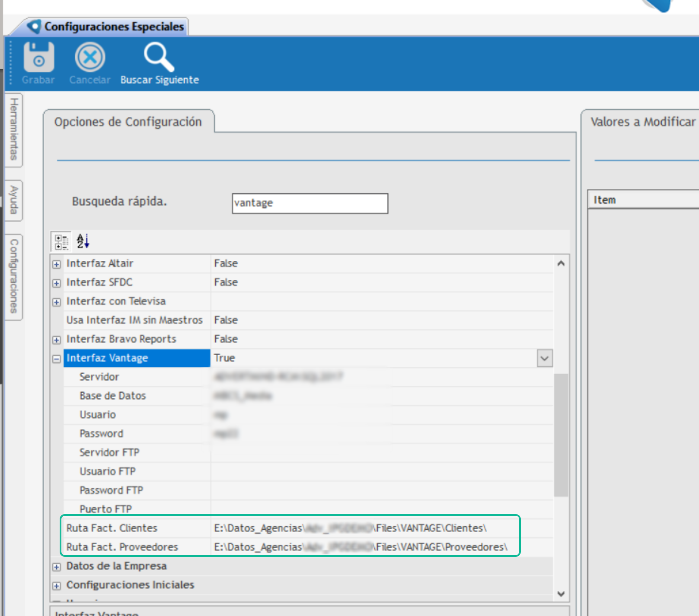Screen dimensions: 699x616
Task: Click the Servidor FTP empty value cell
Action: (382, 452)
